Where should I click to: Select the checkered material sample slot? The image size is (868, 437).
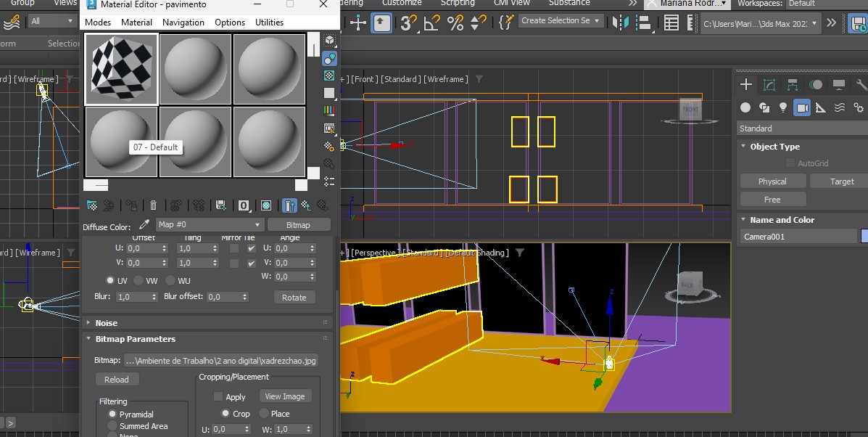[x=122, y=69]
